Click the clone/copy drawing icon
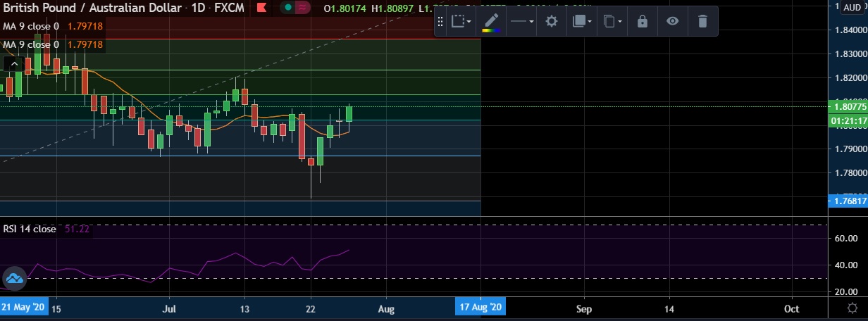 click(x=612, y=21)
